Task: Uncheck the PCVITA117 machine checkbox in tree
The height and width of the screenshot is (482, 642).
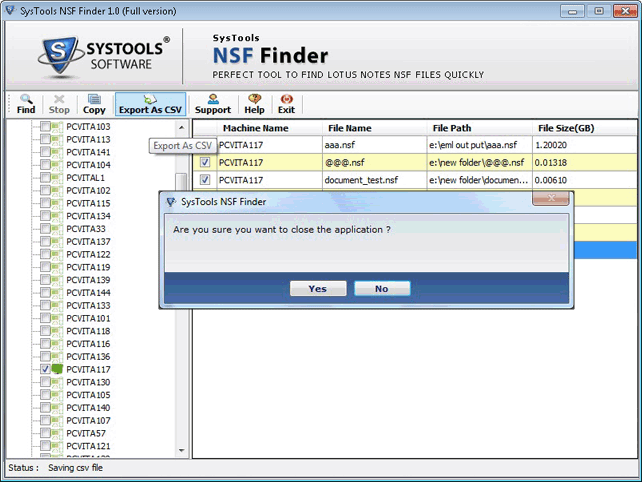Action: (45, 369)
